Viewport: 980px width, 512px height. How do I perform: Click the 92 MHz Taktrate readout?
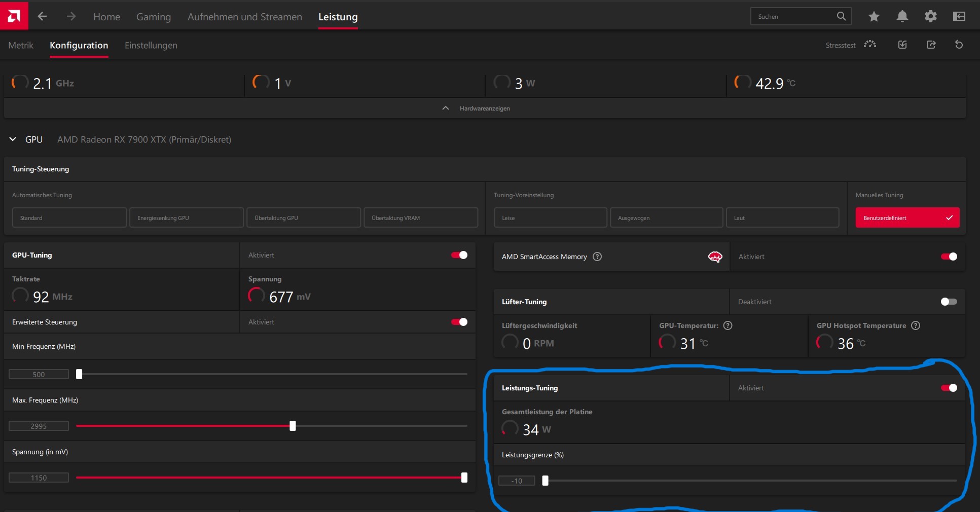coord(53,297)
